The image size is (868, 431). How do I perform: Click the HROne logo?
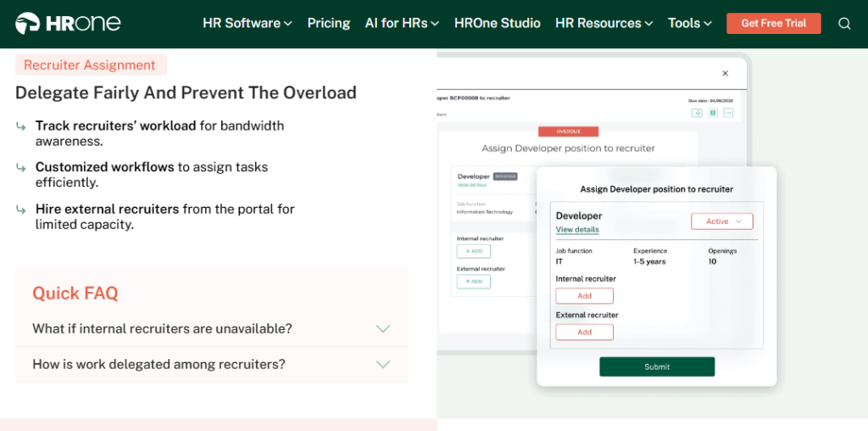pyautogui.click(x=68, y=23)
